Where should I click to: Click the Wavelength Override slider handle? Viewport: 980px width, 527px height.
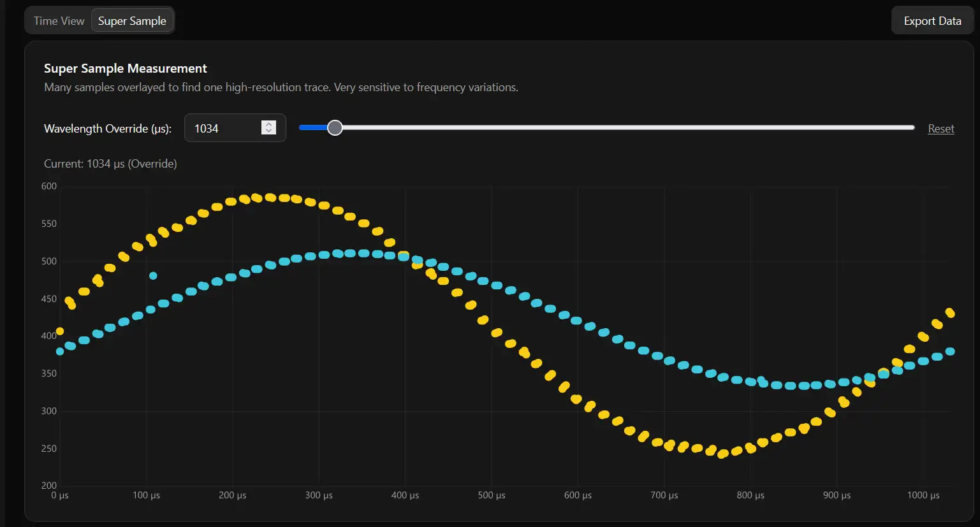point(335,128)
